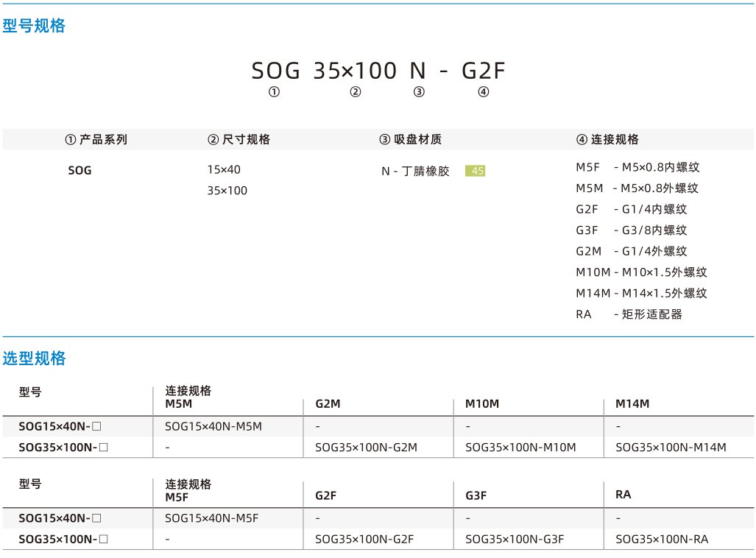
Task: Click "35×100" listed under 尺寸规格
Action: (227, 191)
